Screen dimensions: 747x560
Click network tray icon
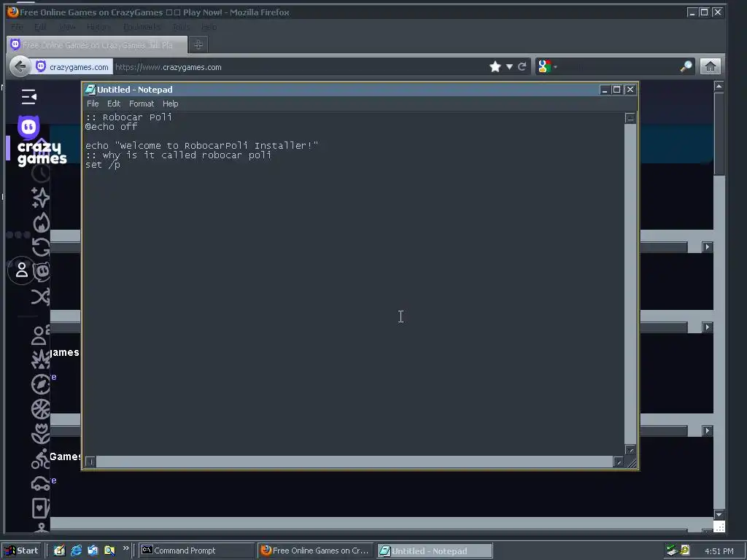click(x=672, y=551)
